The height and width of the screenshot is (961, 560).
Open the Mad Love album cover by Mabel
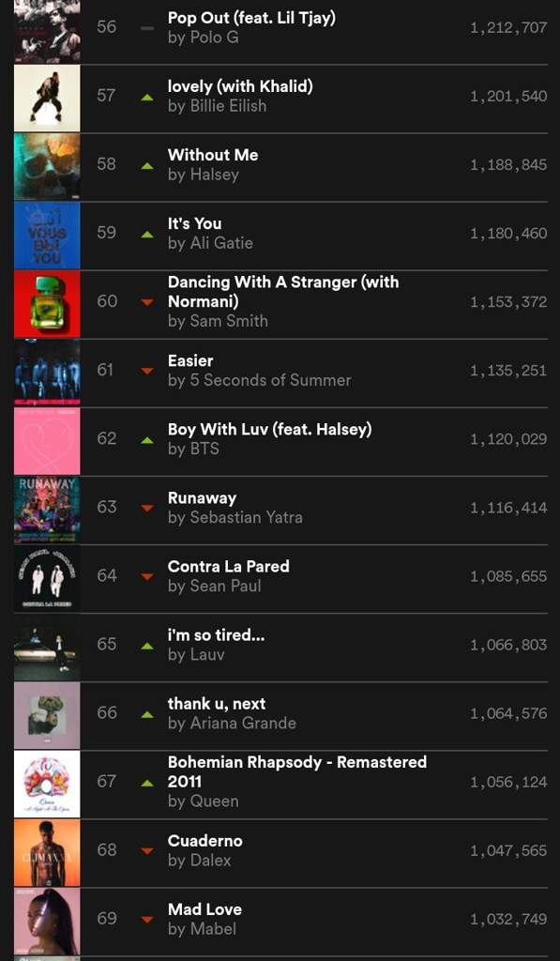click(47, 922)
